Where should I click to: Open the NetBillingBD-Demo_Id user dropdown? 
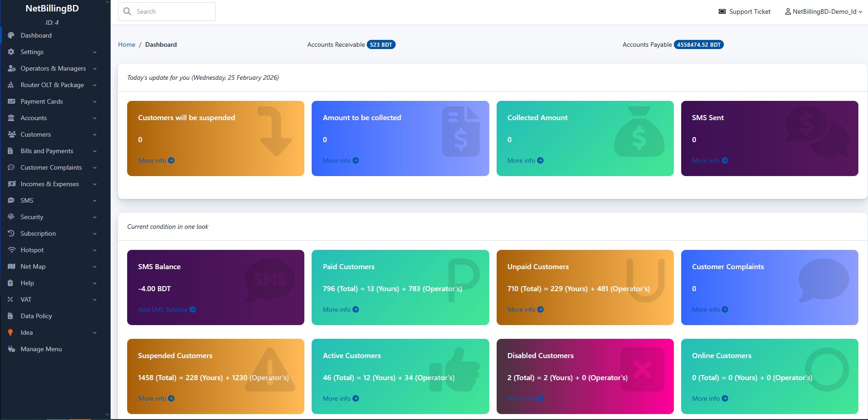tap(823, 11)
